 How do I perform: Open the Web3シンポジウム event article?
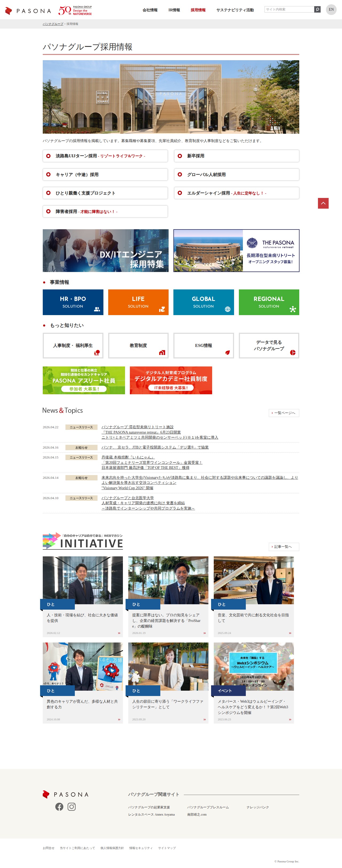(x=254, y=683)
